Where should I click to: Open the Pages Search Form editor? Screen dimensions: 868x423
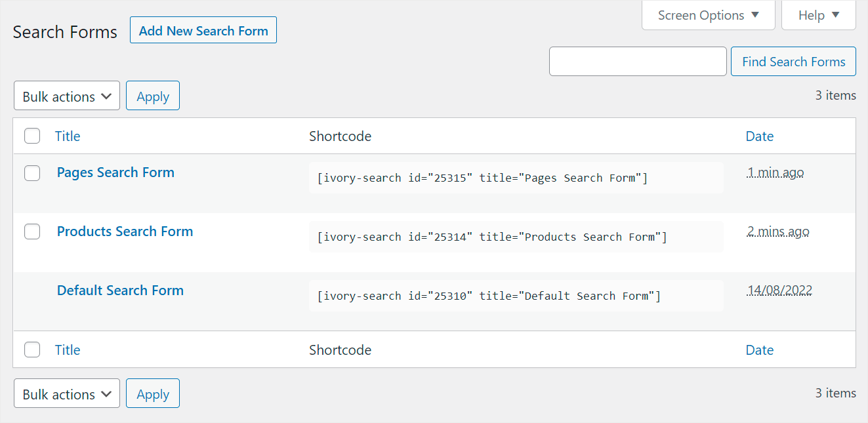coord(115,172)
